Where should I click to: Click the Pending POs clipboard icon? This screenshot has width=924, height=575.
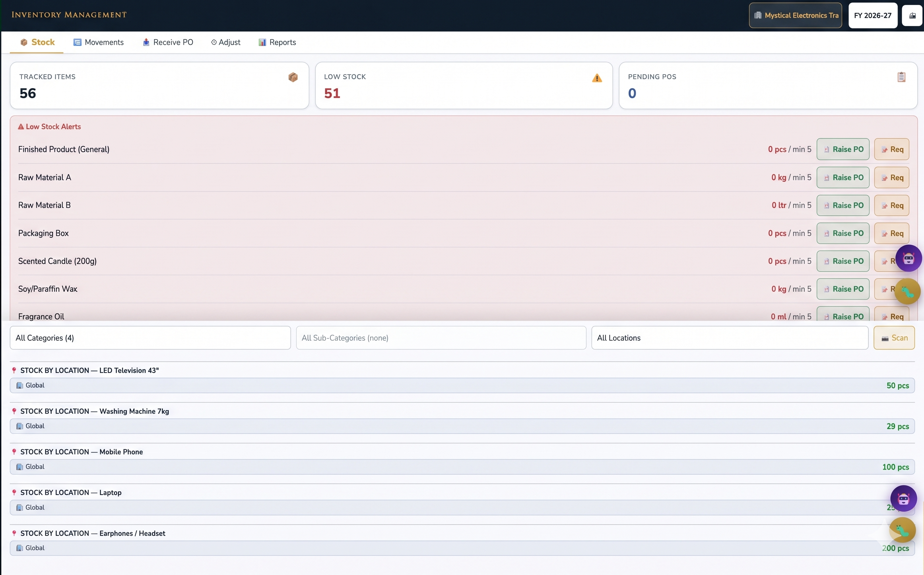(x=901, y=77)
